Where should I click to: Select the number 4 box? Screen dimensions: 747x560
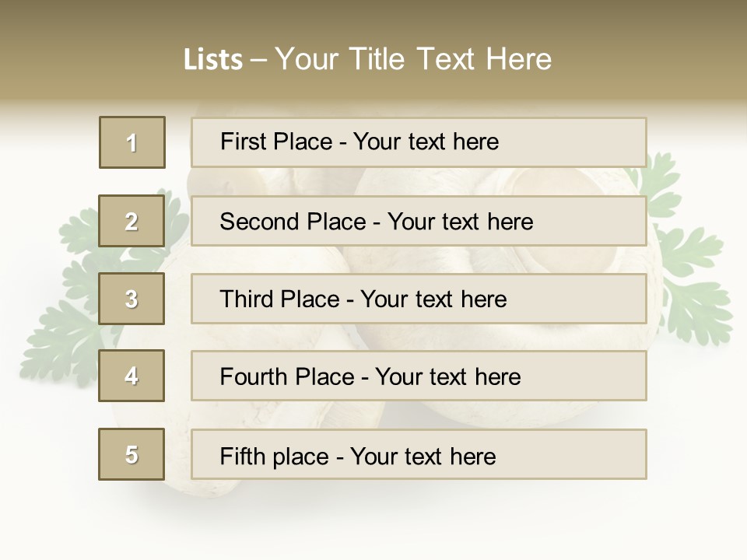coord(132,376)
